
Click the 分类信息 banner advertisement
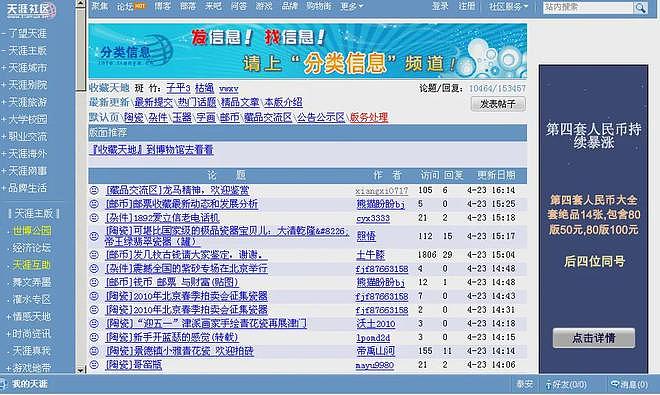pyautogui.click(x=307, y=51)
